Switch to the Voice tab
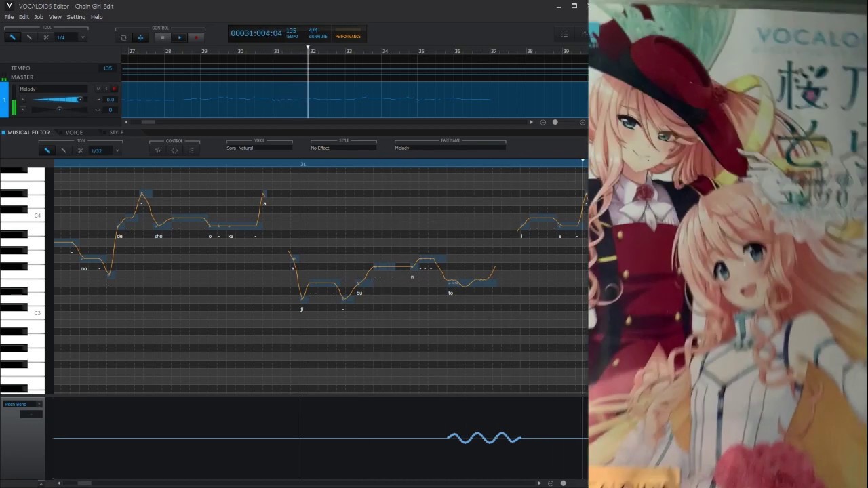Viewport: 868px width, 488px height. point(74,132)
